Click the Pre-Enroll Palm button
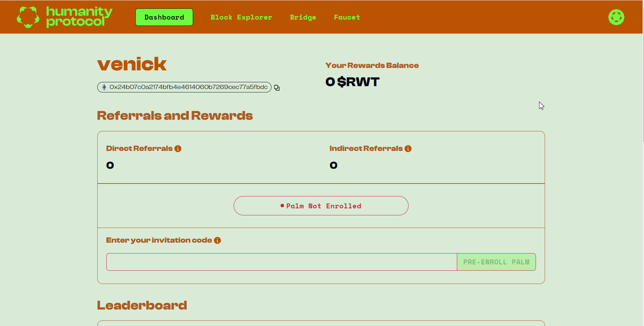Viewport: 644px width, 326px height. 496,262
